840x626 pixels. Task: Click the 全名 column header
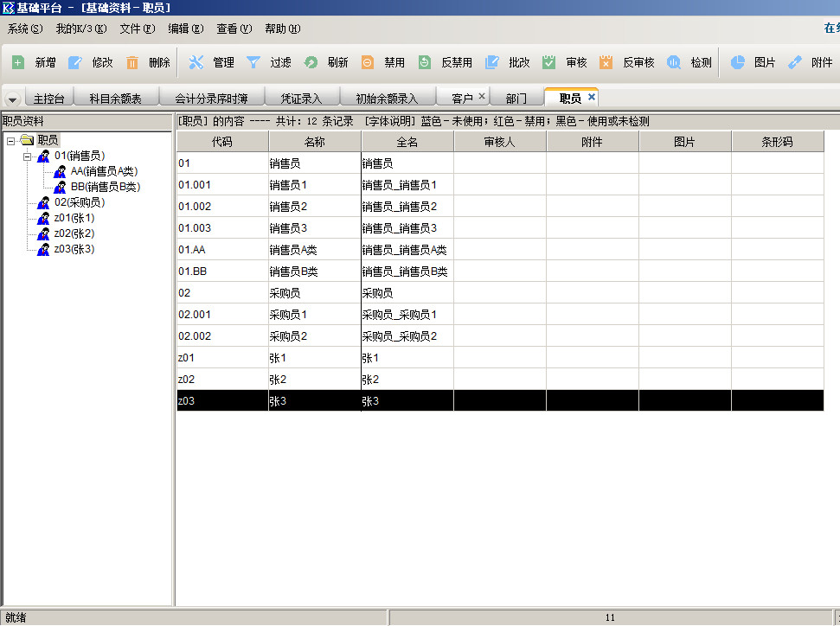407,142
